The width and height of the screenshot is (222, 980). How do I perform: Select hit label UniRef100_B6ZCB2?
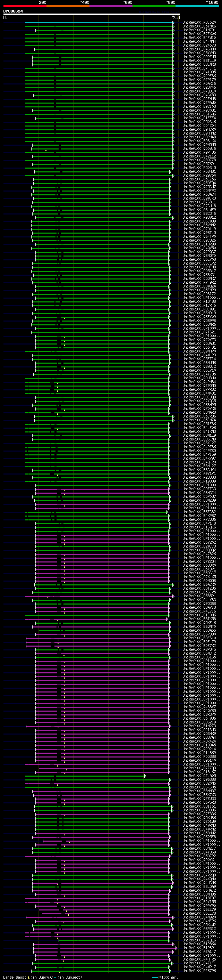[x=199, y=512]
